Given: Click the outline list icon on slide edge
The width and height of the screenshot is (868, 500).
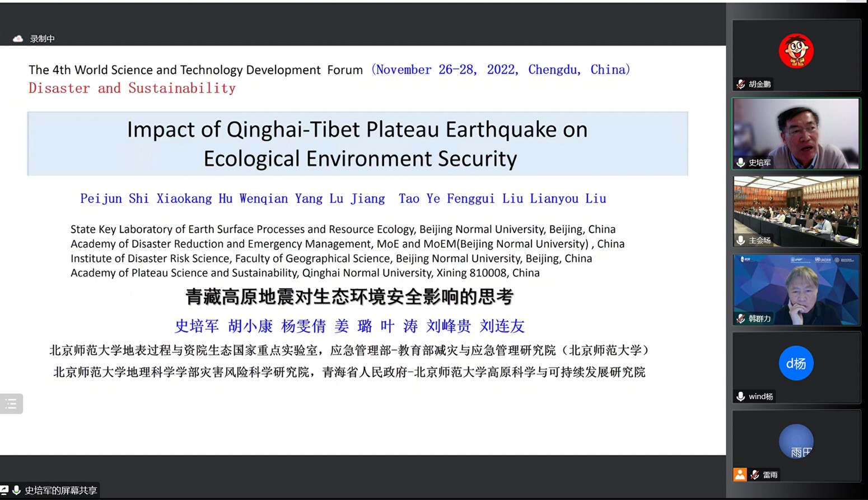Looking at the screenshot, I should (11, 404).
